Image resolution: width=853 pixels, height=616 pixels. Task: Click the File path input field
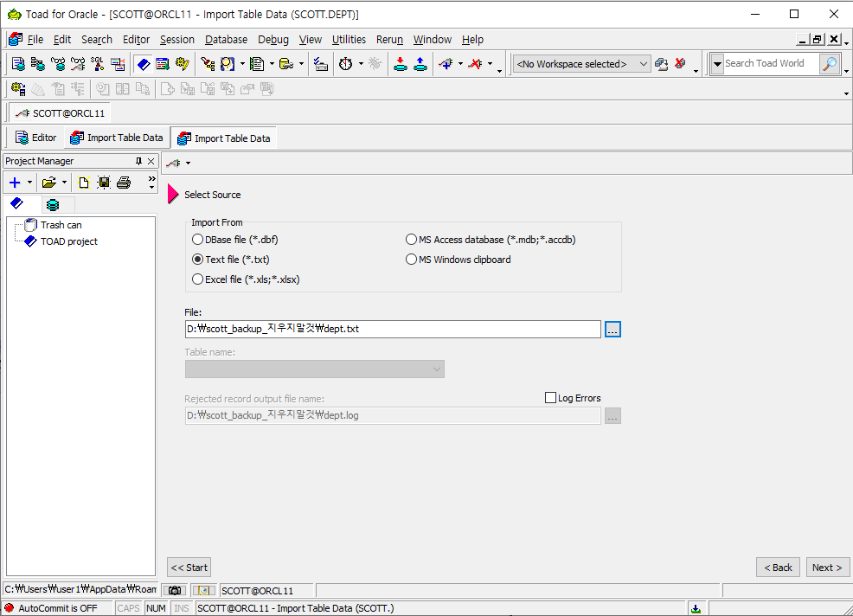click(393, 329)
